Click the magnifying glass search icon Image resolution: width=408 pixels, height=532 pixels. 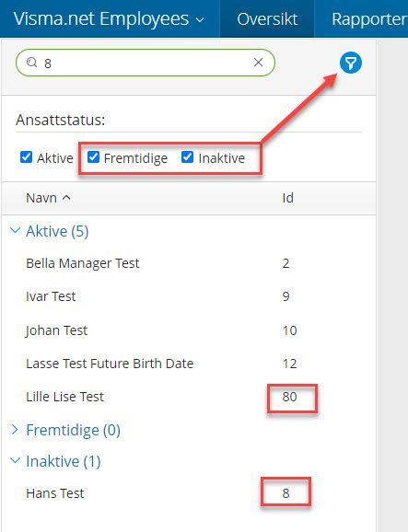click(x=32, y=63)
